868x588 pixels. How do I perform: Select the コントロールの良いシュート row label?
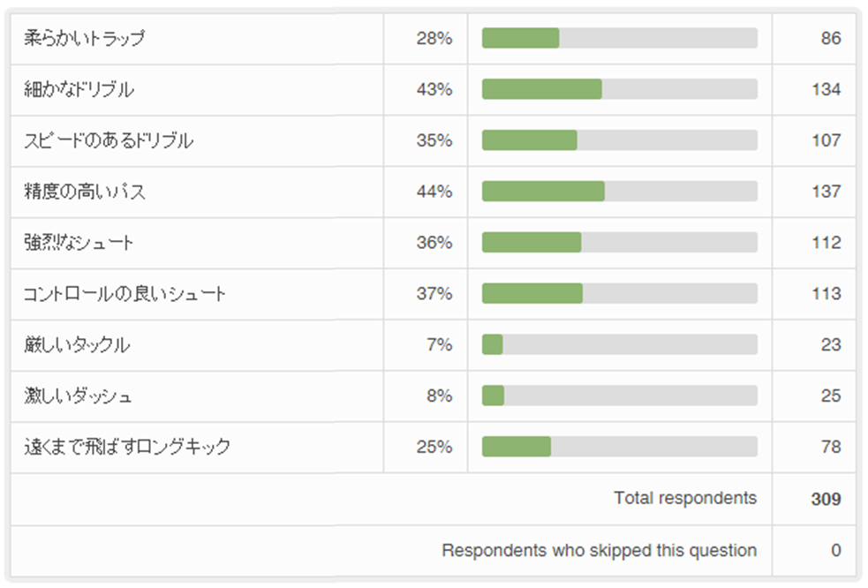click(x=125, y=294)
